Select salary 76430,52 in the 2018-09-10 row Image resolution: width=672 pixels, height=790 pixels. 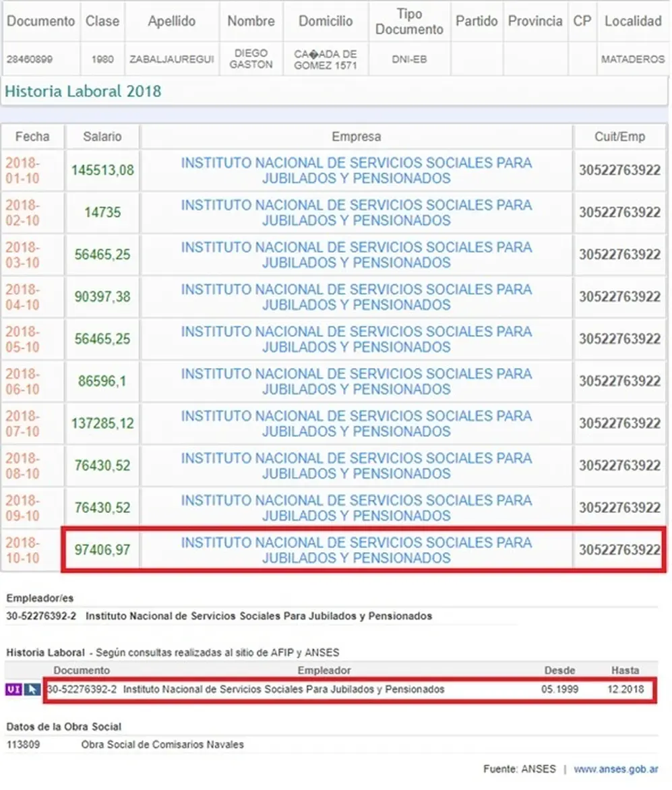click(102, 508)
